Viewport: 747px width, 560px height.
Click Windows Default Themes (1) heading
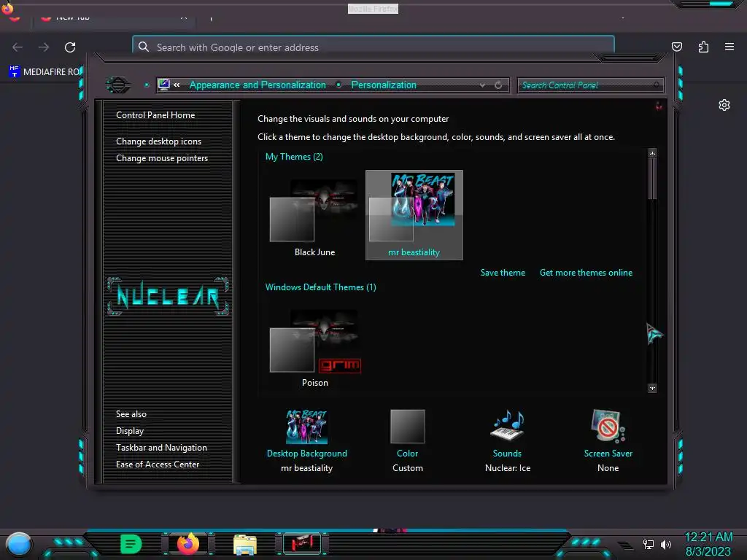coord(321,287)
